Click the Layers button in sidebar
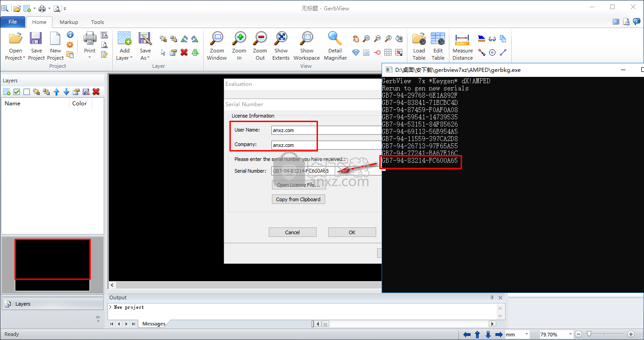The width and height of the screenshot is (644, 340). 52,304
